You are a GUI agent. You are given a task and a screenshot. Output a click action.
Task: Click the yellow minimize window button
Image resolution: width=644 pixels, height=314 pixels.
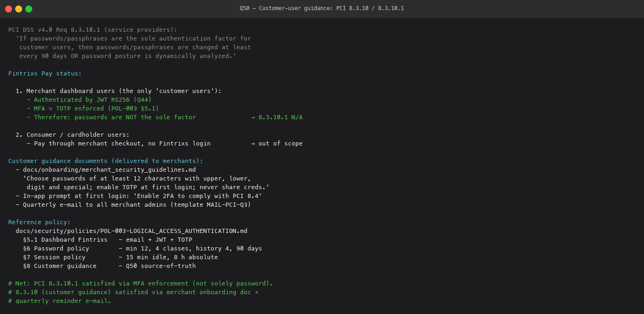[x=18, y=9]
